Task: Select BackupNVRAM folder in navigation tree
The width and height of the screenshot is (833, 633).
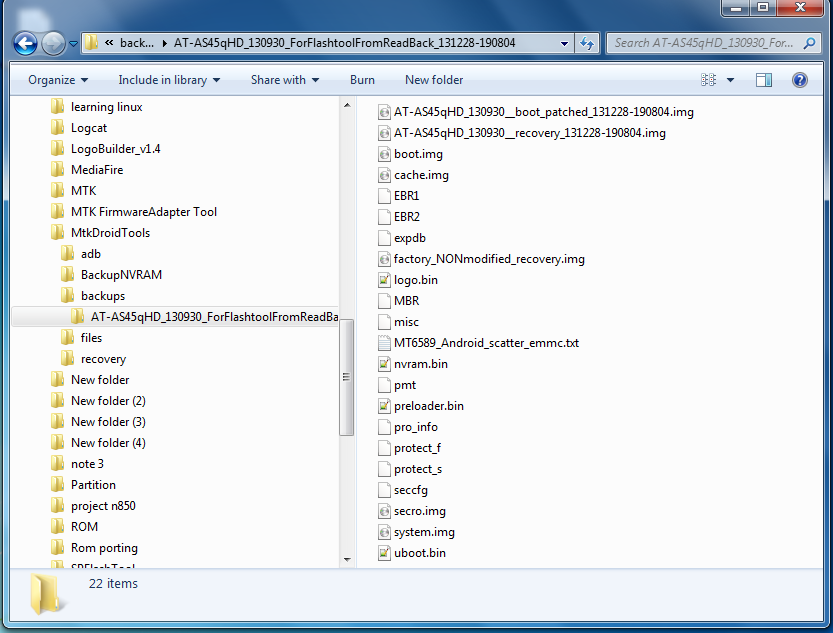Action: click(121, 275)
